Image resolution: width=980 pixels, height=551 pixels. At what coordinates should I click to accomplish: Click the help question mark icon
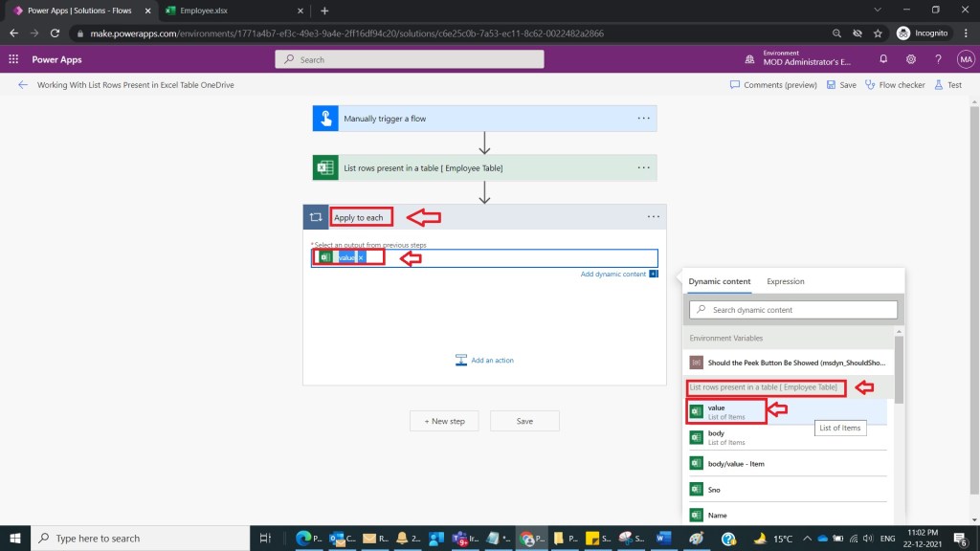(x=938, y=59)
